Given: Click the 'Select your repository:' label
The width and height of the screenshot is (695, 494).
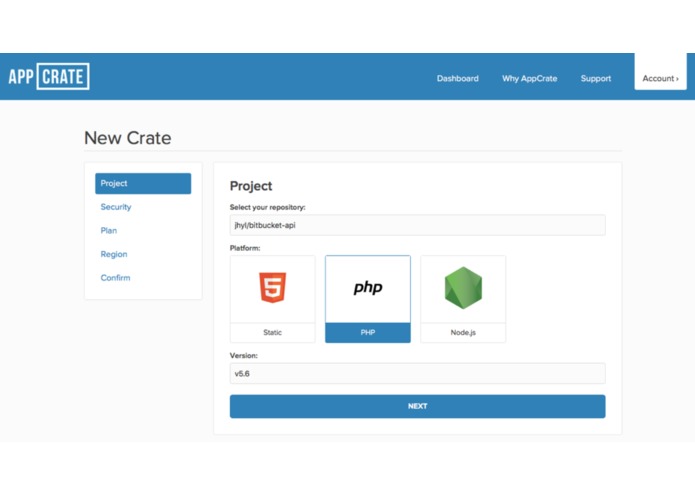Looking at the screenshot, I should click(267, 207).
